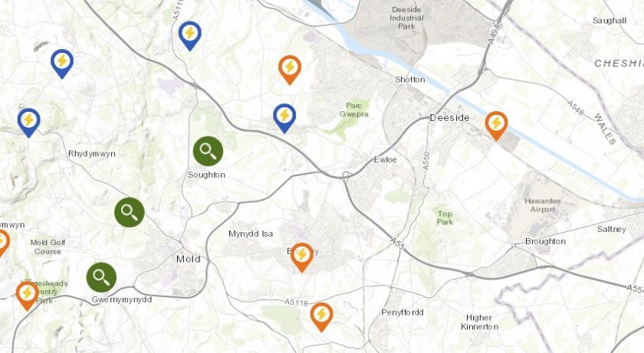Screen dimensions: 644x353
Task: Select the green magnifier marker near Gwernymynydd
Action: point(101,277)
